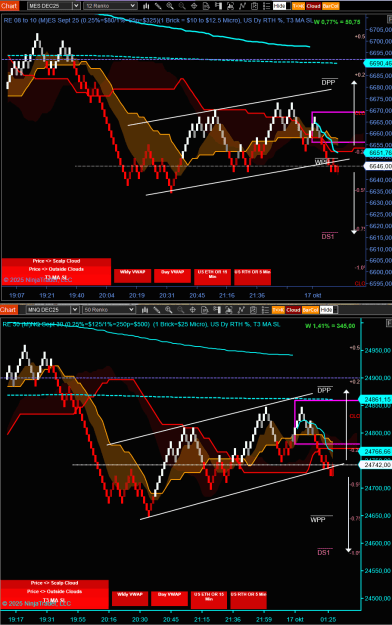Click the 24742.00 current price marker

[x=376, y=465]
